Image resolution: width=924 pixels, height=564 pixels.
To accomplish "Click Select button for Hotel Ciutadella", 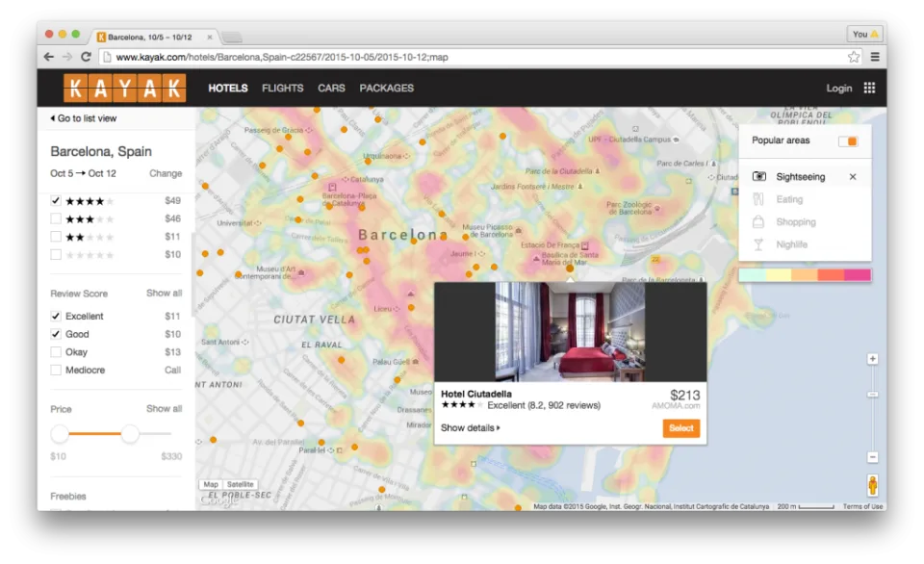I will pos(681,428).
